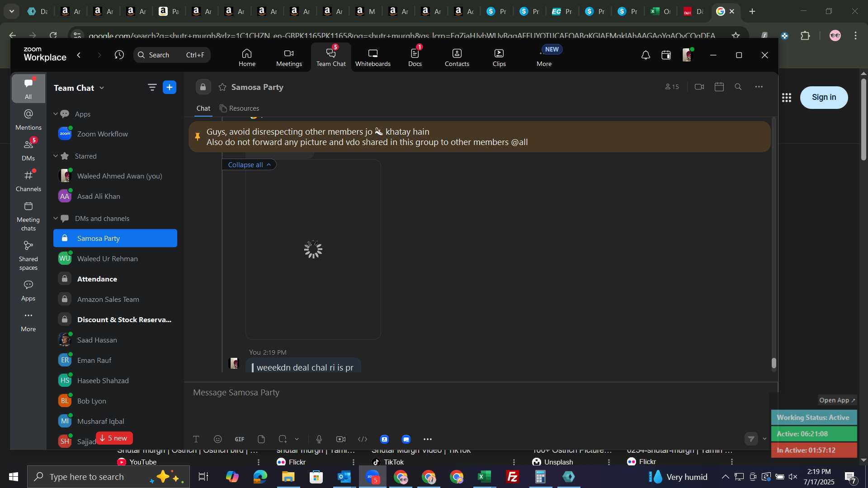The width and height of the screenshot is (868, 488).
Task: Click Sign in on the Google page
Action: [x=824, y=97]
